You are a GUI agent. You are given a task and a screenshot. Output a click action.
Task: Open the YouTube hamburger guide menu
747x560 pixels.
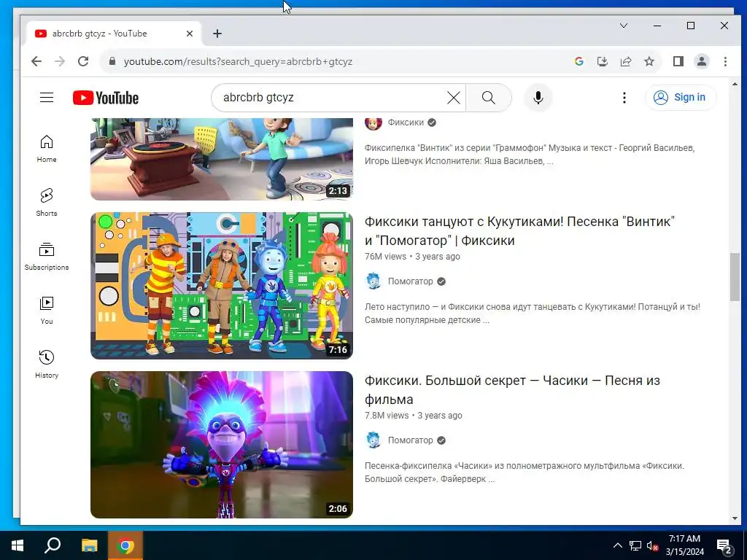[47, 98]
